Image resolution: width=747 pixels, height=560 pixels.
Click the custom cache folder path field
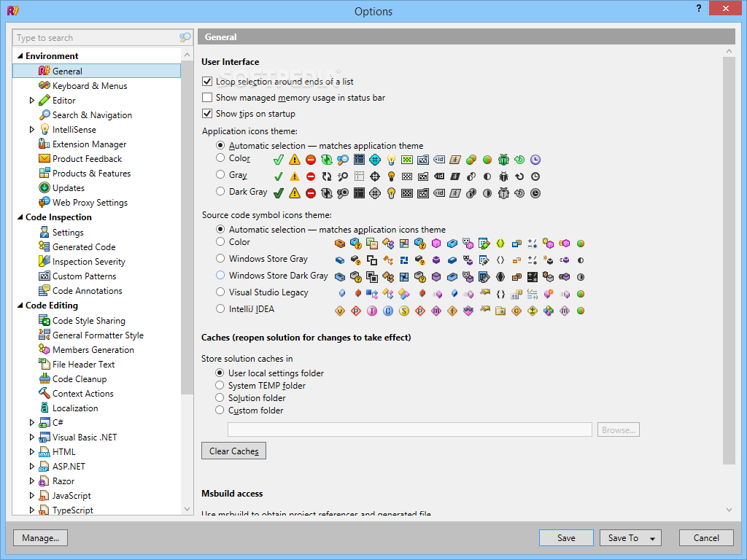410,429
